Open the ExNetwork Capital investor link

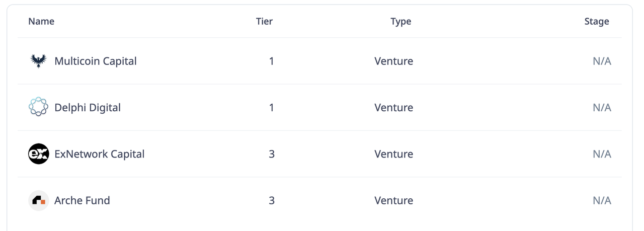pyautogui.click(x=99, y=154)
